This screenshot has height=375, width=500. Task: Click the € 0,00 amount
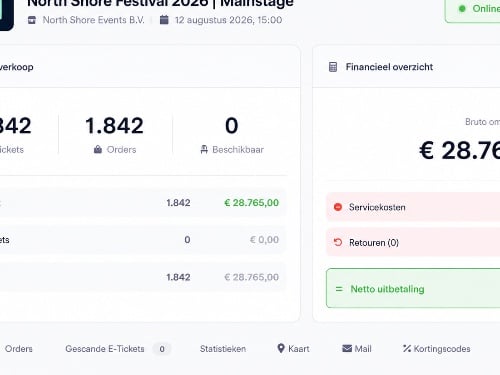point(264,240)
